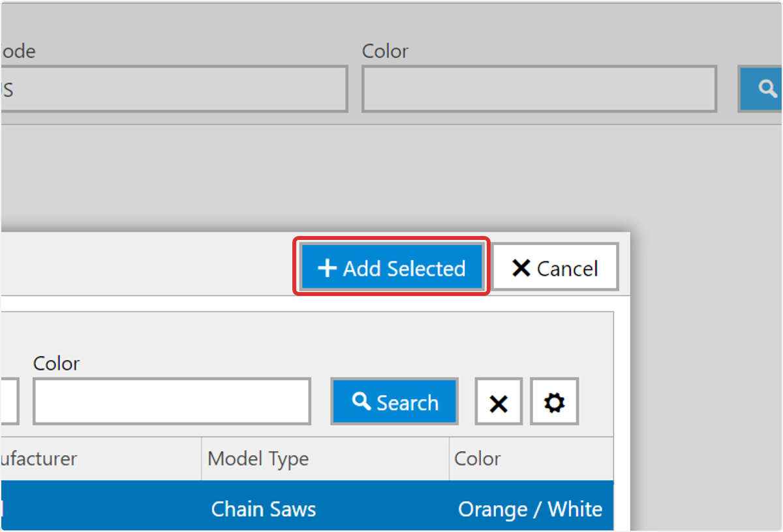Screen dimensions: 783x532
Task: Click the Manufacturer column header
Action: tap(101, 458)
